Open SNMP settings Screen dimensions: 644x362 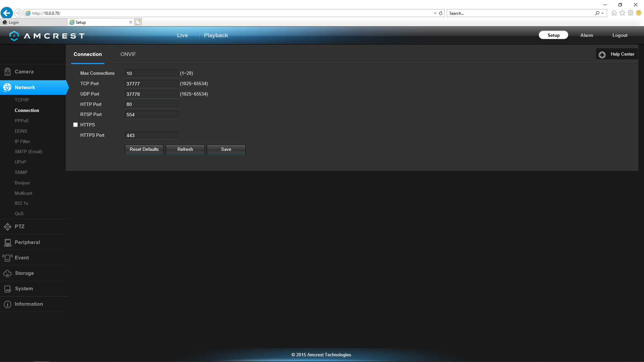pos(21,173)
